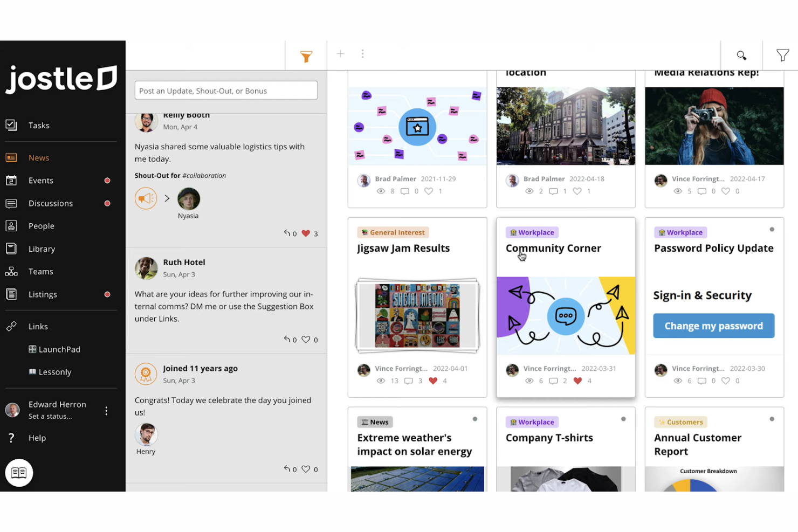Open the Tasks section icon

(x=11, y=125)
